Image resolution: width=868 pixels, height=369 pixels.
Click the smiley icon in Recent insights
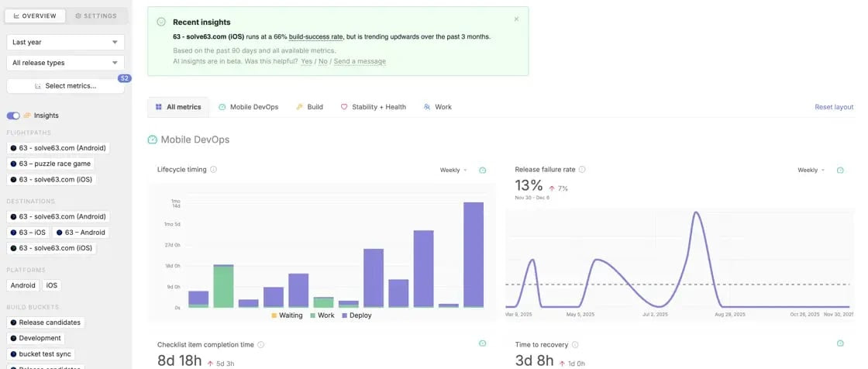161,22
